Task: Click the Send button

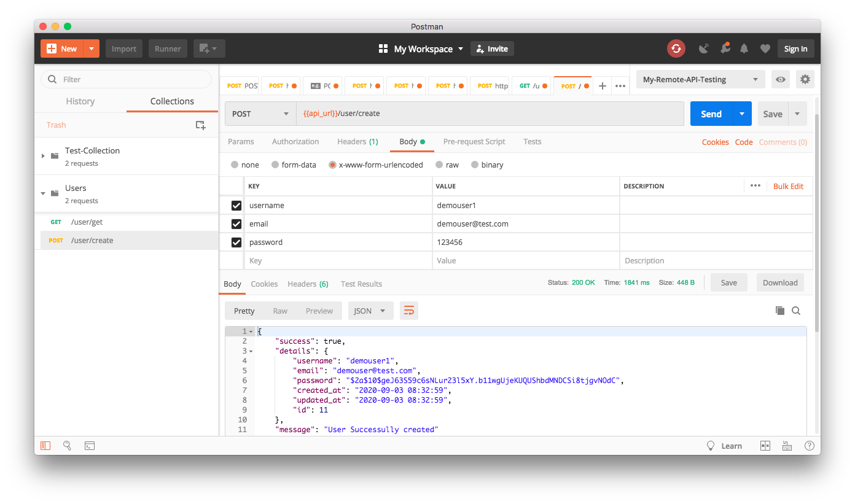Action: (711, 114)
